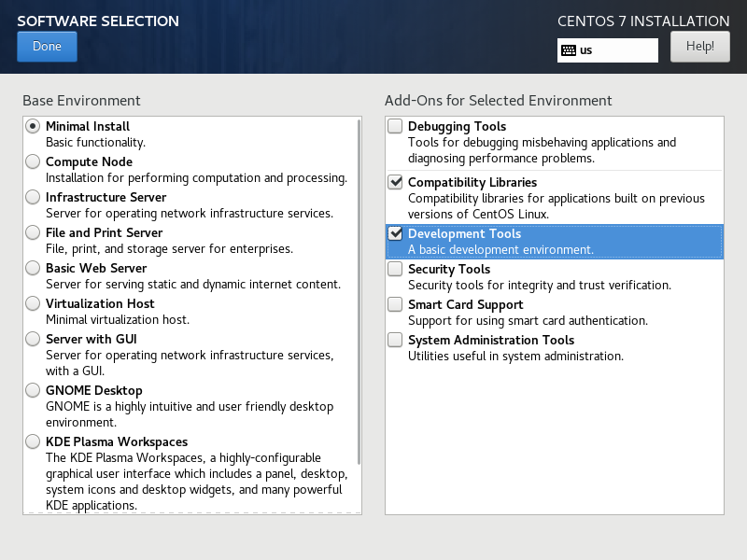Select KDE Plasma Workspaces radio button
This screenshot has height=560, width=747.
pyautogui.click(x=33, y=441)
